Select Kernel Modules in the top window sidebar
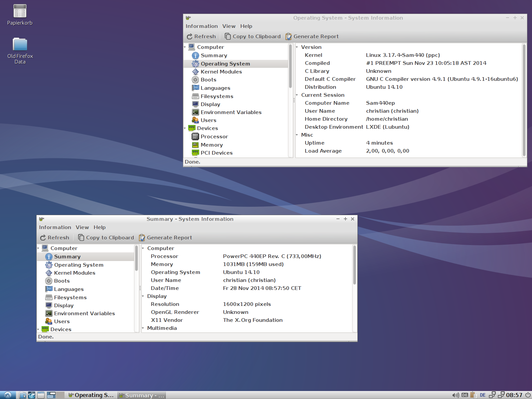The image size is (532, 399). 221,72
